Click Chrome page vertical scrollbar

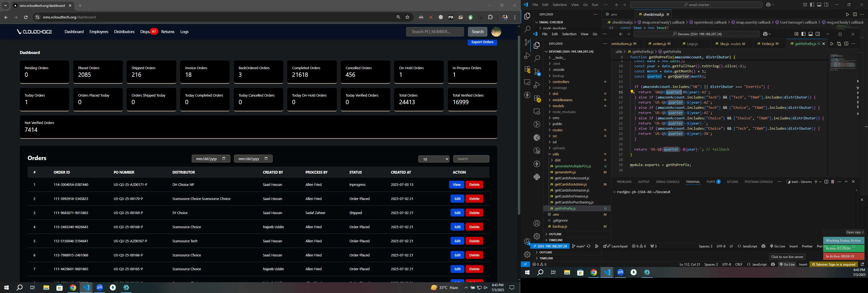(519, 125)
